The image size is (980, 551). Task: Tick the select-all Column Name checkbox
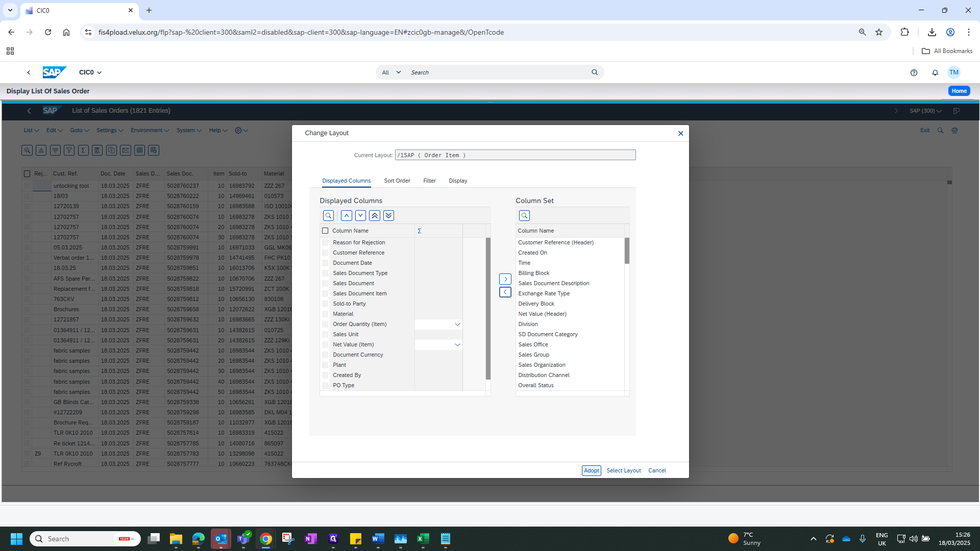[x=325, y=231]
